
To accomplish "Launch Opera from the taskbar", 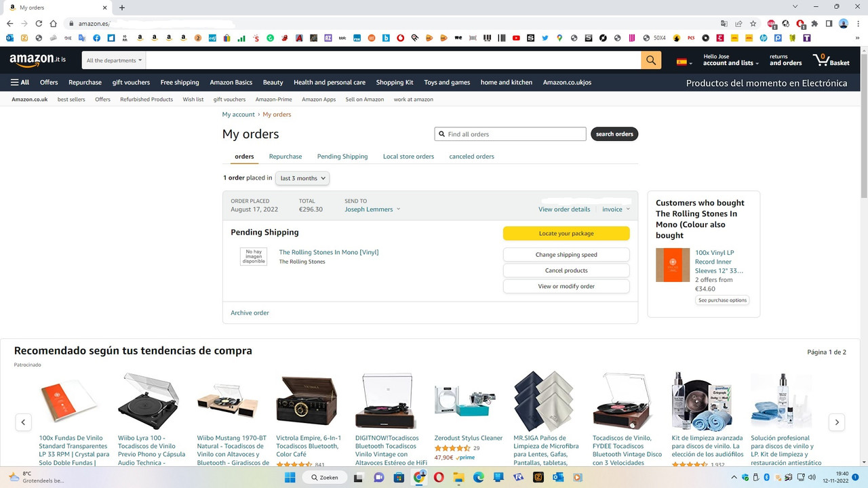I will click(x=439, y=477).
